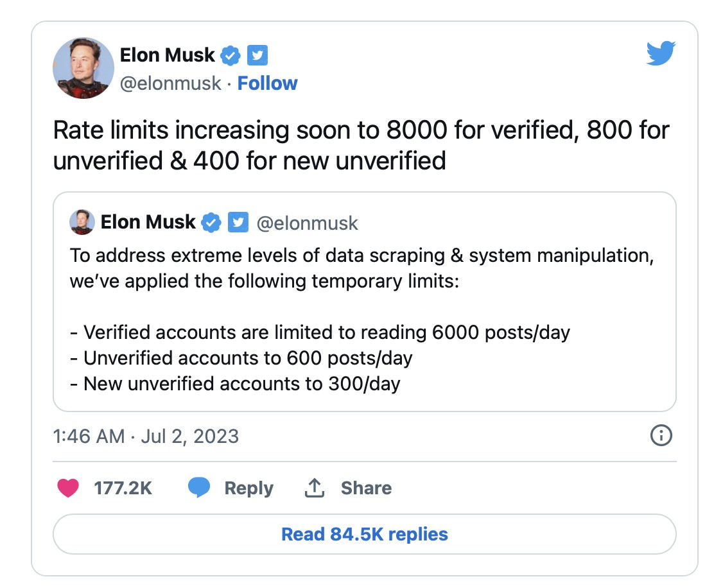Click the Twitter square badge in header
Screen dimensions: 723x588
[257, 56]
